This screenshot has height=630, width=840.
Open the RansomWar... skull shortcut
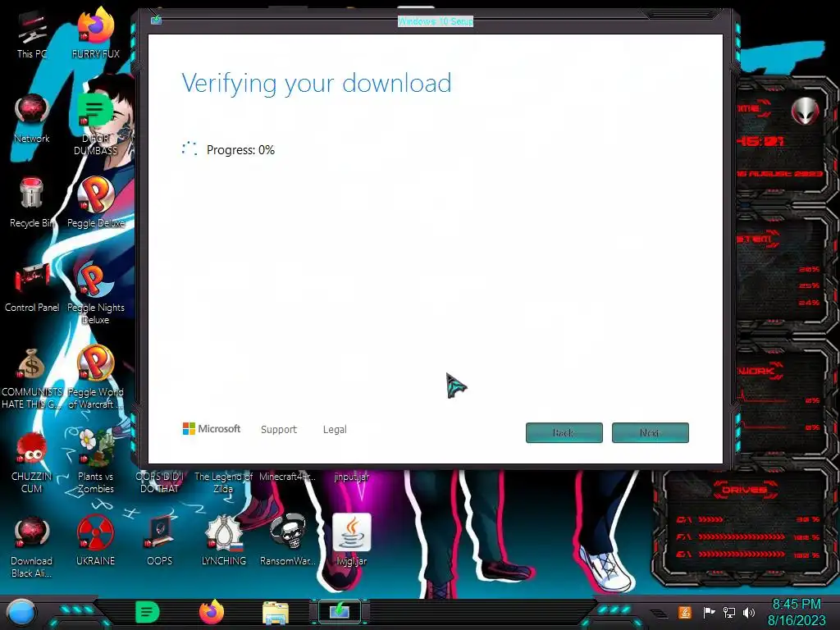pyautogui.click(x=288, y=541)
